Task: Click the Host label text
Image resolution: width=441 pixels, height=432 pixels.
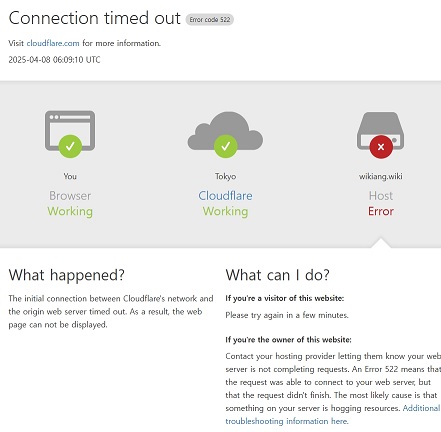Action: 381,196
